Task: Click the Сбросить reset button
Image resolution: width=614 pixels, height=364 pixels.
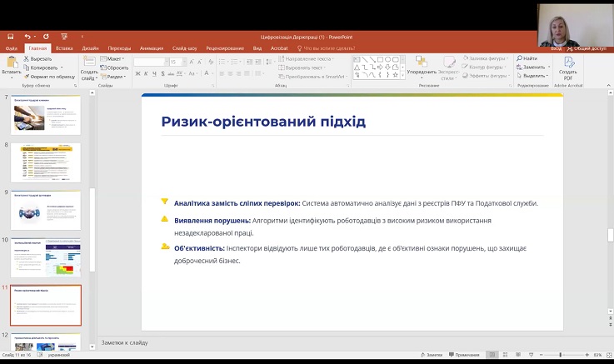Action: [x=117, y=67]
